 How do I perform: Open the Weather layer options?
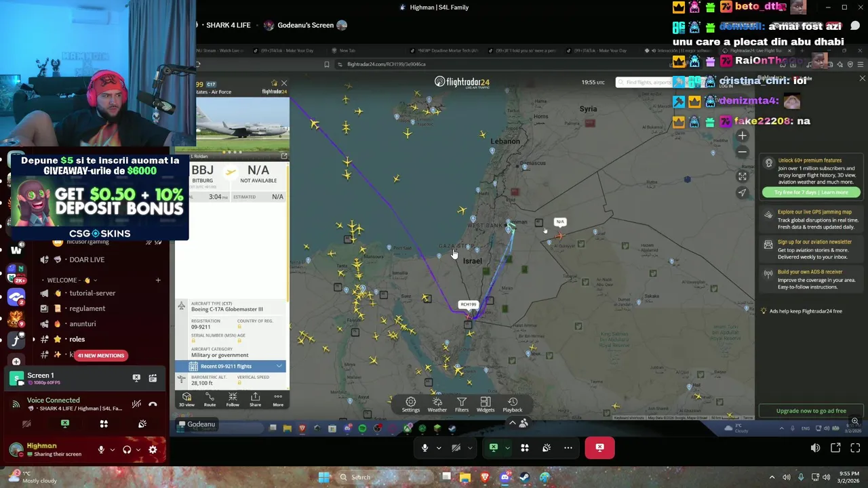pyautogui.click(x=437, y=405)
